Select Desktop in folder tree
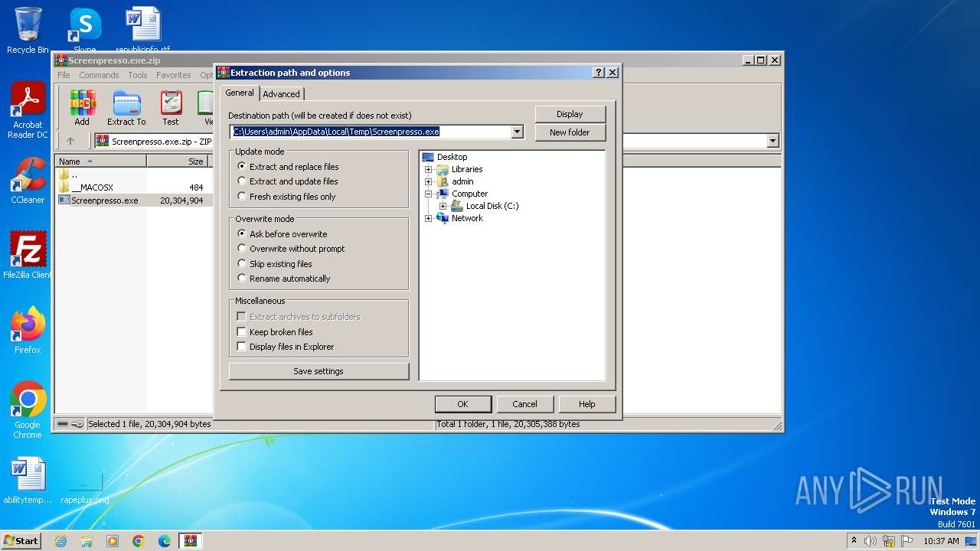This screenshot has height=551, width=980. click(452, 157)
